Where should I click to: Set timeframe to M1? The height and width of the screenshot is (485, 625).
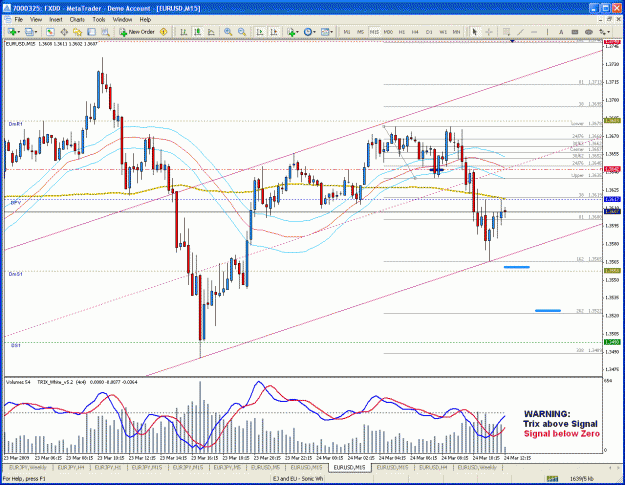pos(347,32)
